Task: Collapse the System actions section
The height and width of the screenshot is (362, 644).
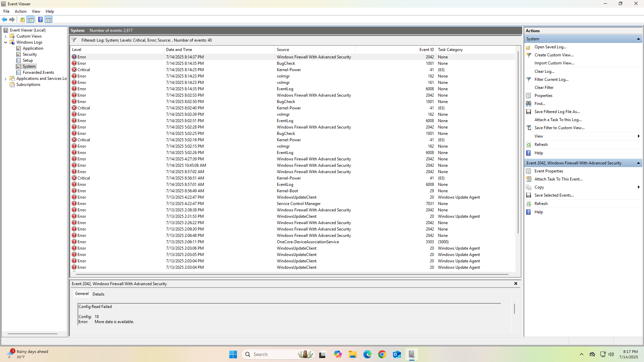Action: pyautogui.click(x=638, y=39)
